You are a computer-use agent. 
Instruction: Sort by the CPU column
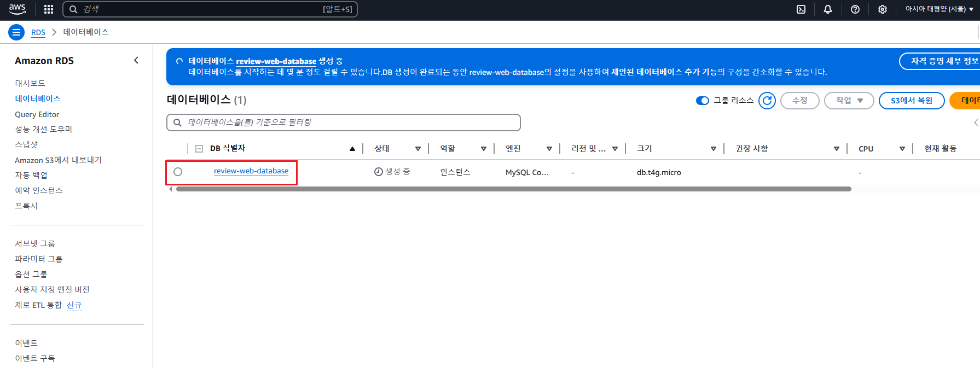pos(902,149)
